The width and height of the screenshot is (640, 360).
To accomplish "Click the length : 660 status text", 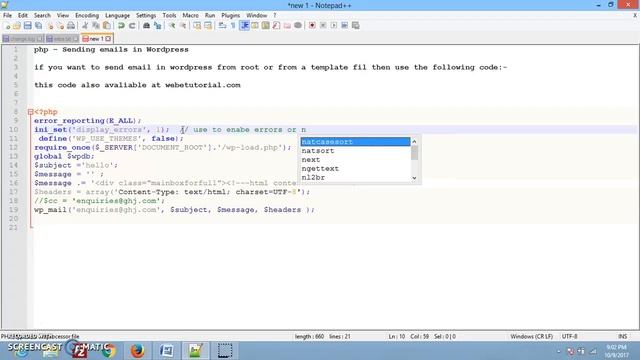I will tap(309, 336).
